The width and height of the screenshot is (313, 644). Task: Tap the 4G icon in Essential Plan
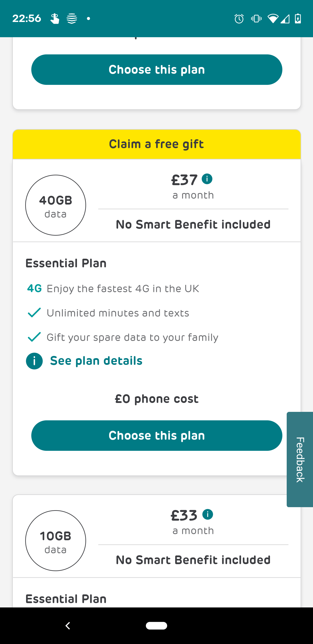(35, 288)
